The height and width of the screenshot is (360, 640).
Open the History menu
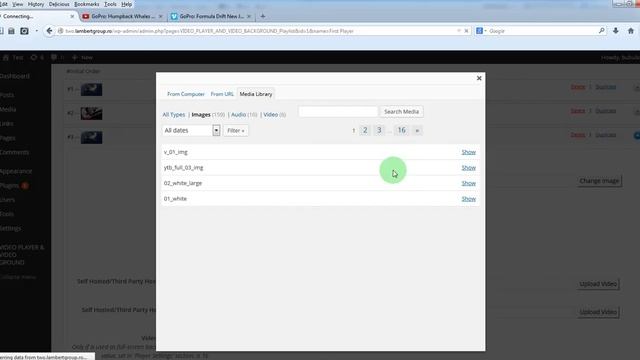tap(36, 4)
